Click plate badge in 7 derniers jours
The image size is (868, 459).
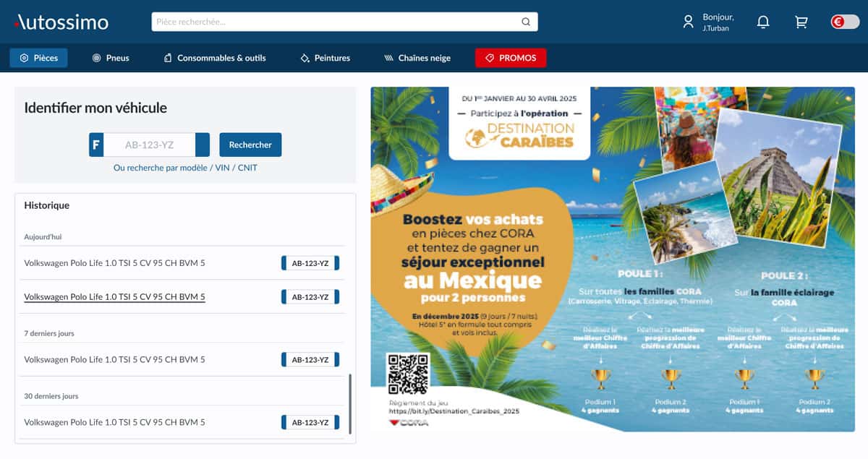[x=310, y=359]
